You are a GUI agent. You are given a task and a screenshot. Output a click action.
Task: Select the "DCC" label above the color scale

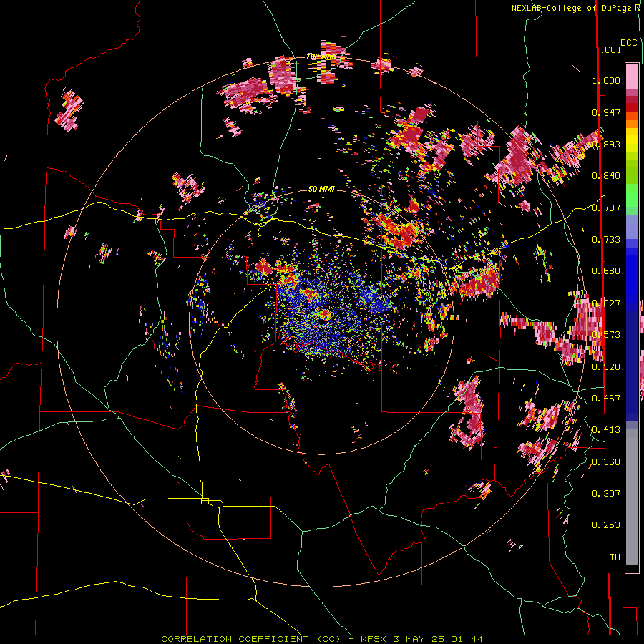point(628,43)
